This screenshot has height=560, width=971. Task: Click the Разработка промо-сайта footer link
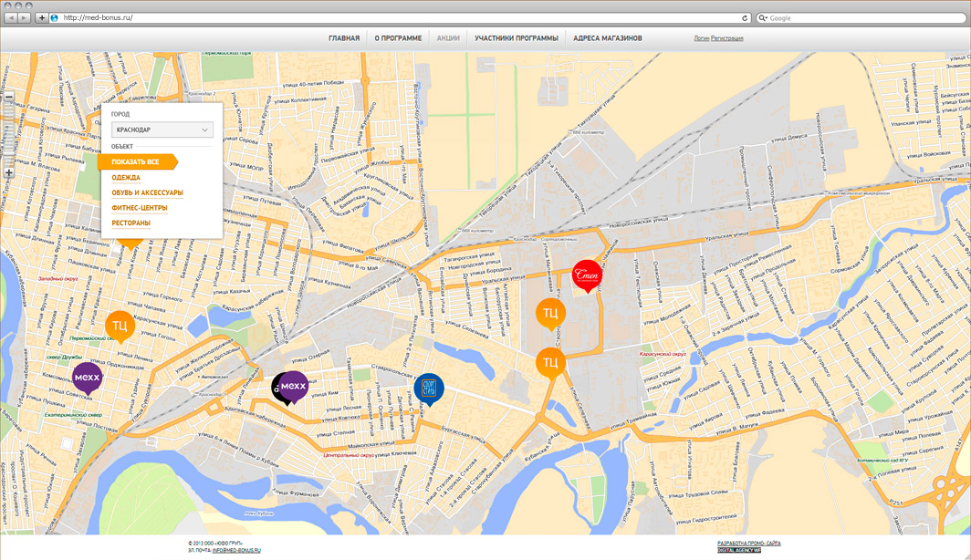[748, 544]
